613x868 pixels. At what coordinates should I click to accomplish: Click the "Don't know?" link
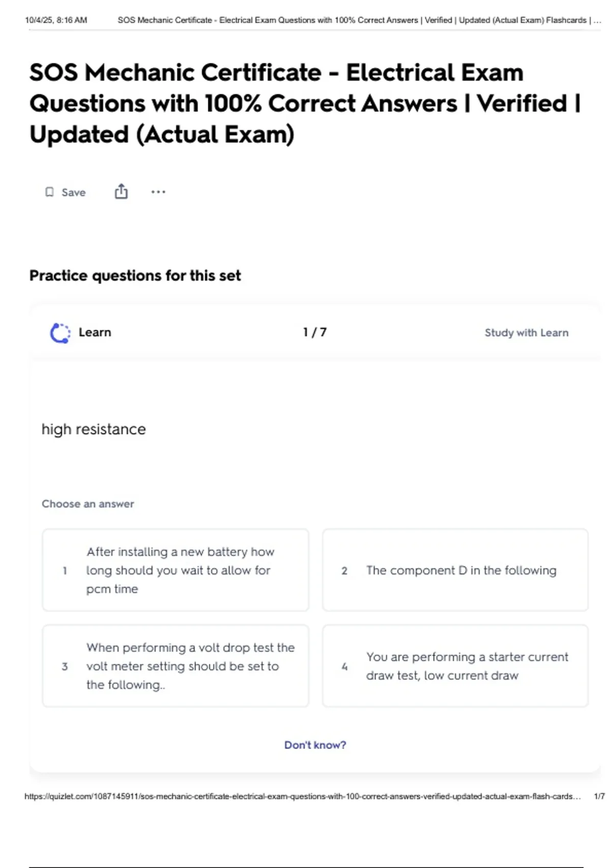point(315,745)
